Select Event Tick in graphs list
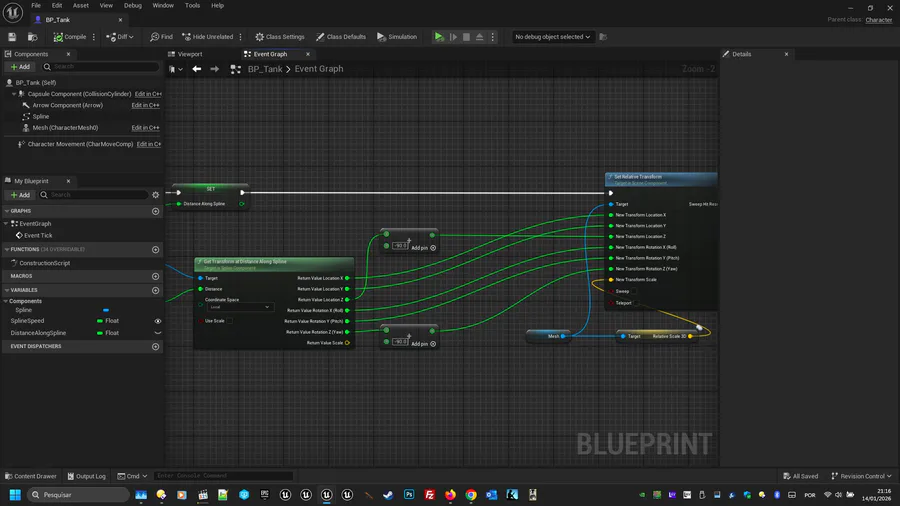 point(38,235)
